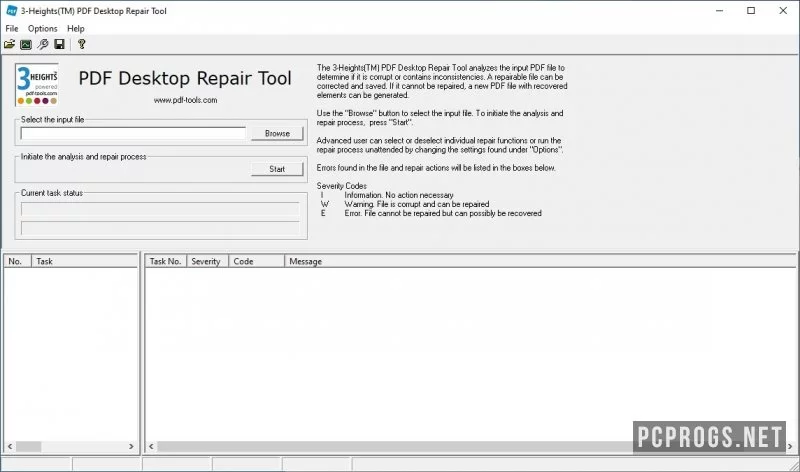
Task: Click the 'Current task status' label
Action: 52,193
